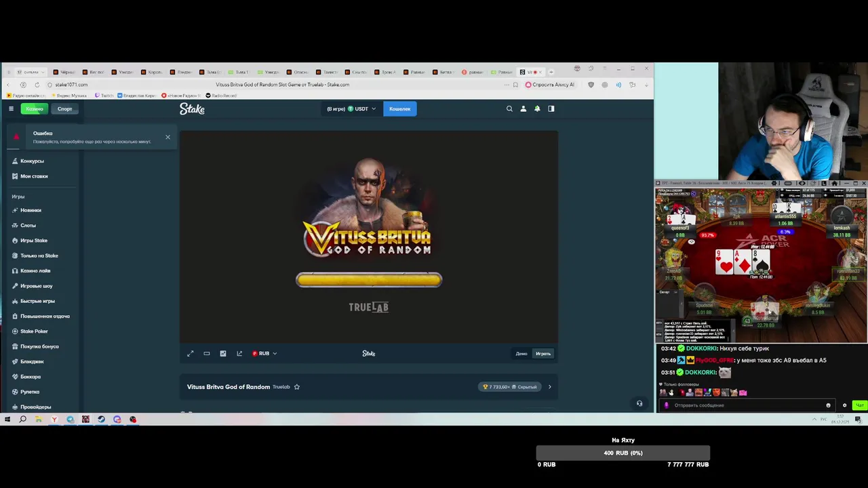
Task: Click the stake1071.com address bar
Action: pos(71,85)
